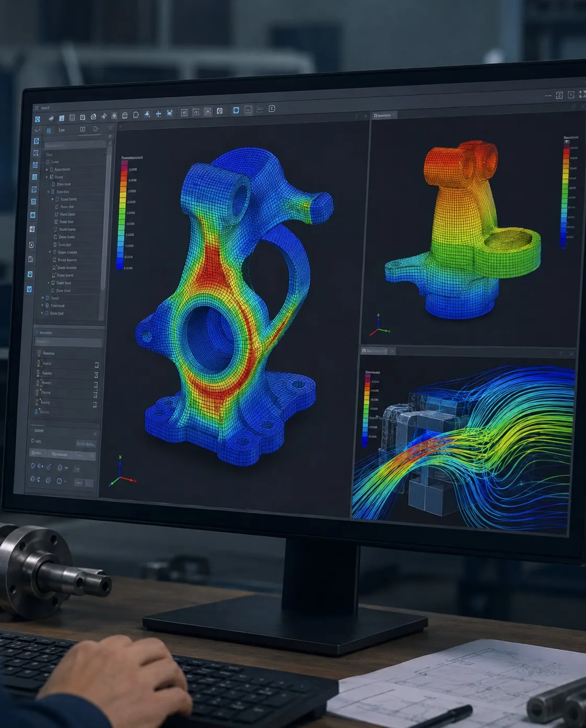The image size is (586, 728).
Task: Click the speech bubble icon in top toolbar
Action: [x=136, y=115]
